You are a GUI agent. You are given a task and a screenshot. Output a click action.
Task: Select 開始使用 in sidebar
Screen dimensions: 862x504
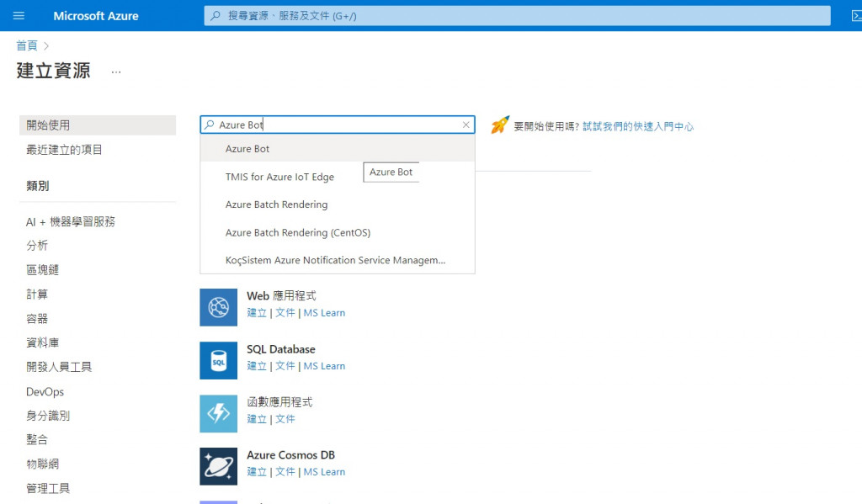coord(98,125)
